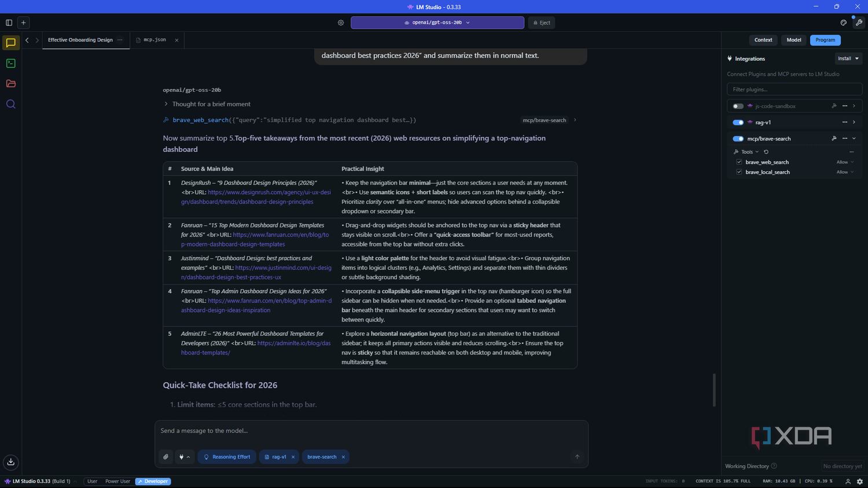Screen dimensions: 868x488
Task: Click the chat vertical scrollbar
Action: point(714,390)
